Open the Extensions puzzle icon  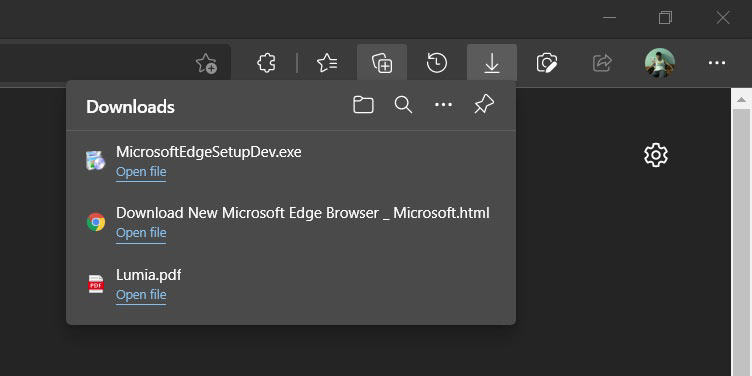tap(267, 63)
